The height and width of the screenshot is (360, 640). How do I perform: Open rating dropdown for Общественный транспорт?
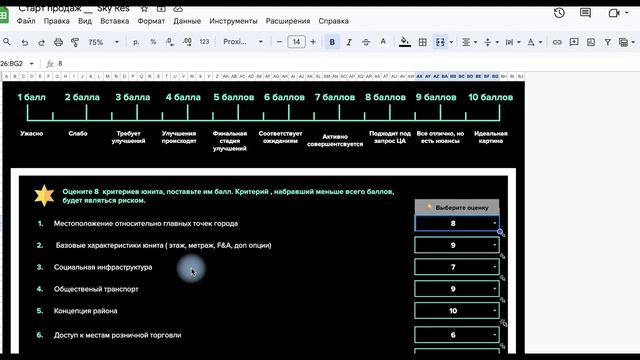[x=495, y=289]
